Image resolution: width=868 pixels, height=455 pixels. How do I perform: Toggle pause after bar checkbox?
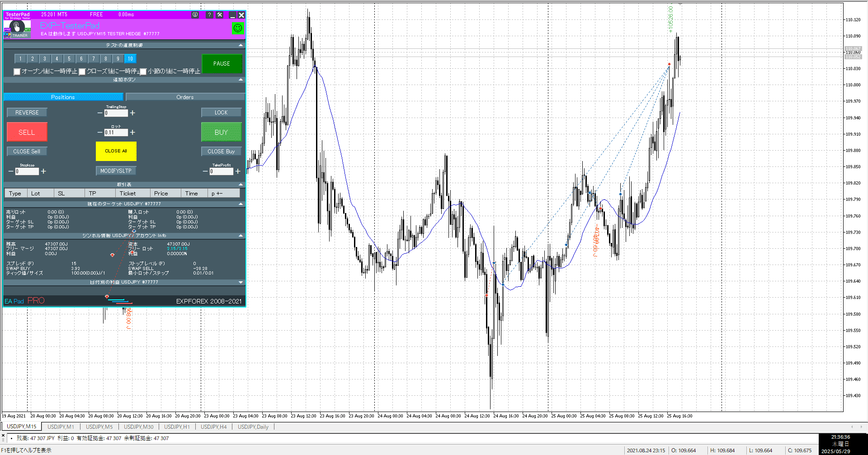point(143,71)
